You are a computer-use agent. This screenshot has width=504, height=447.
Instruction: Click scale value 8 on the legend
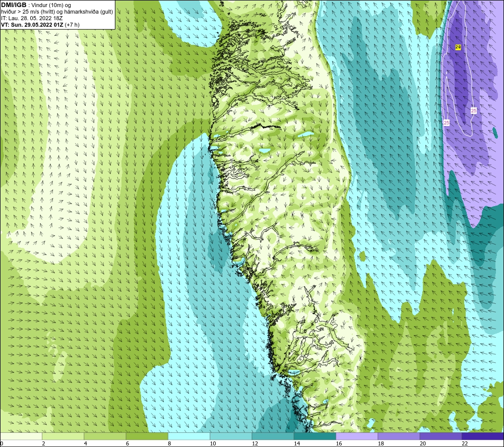169,443
